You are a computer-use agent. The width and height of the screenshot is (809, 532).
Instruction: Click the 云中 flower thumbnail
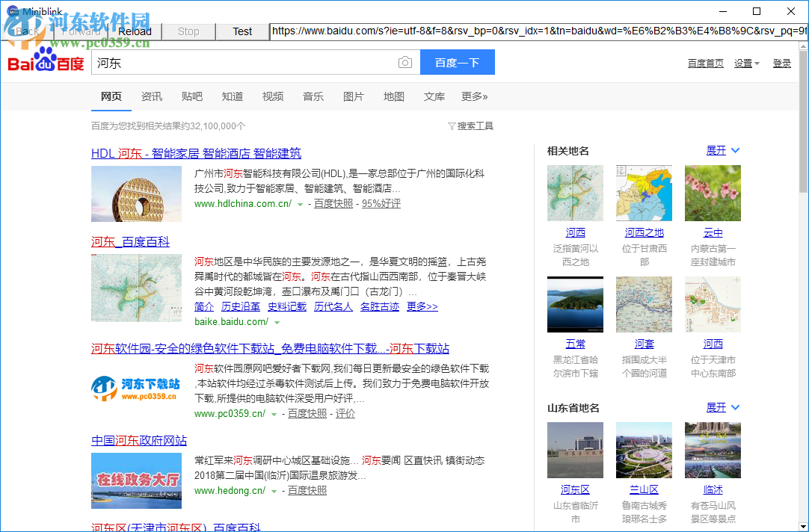[713, 193]
